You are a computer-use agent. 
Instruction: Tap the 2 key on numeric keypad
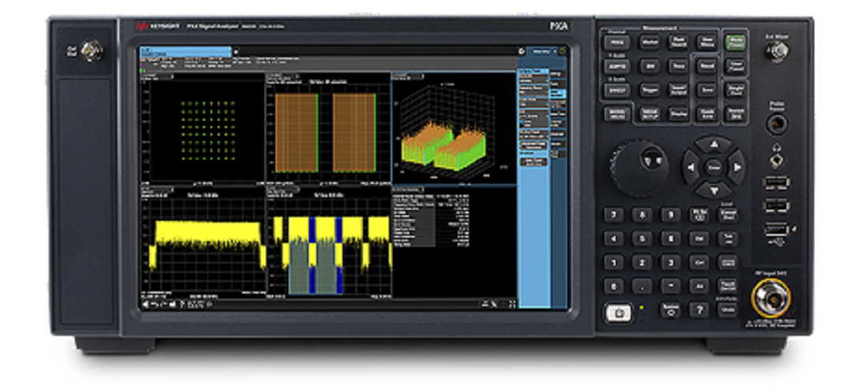point(642,263)
